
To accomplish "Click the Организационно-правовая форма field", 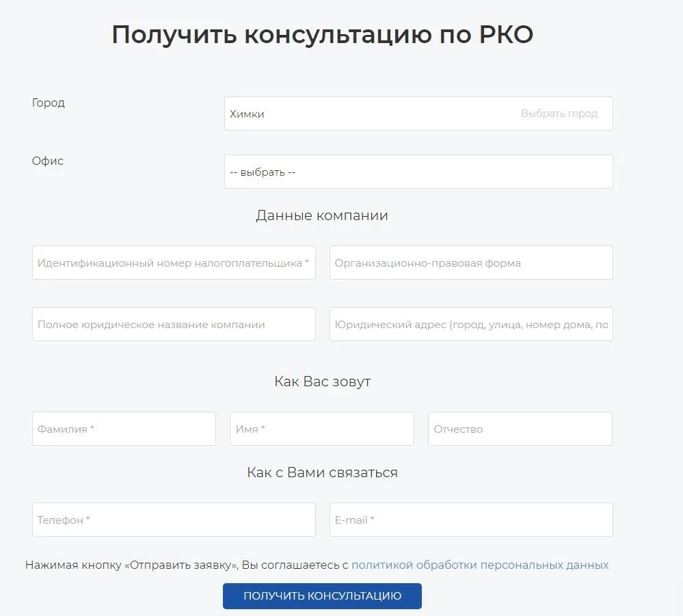I will coord(470,263).
